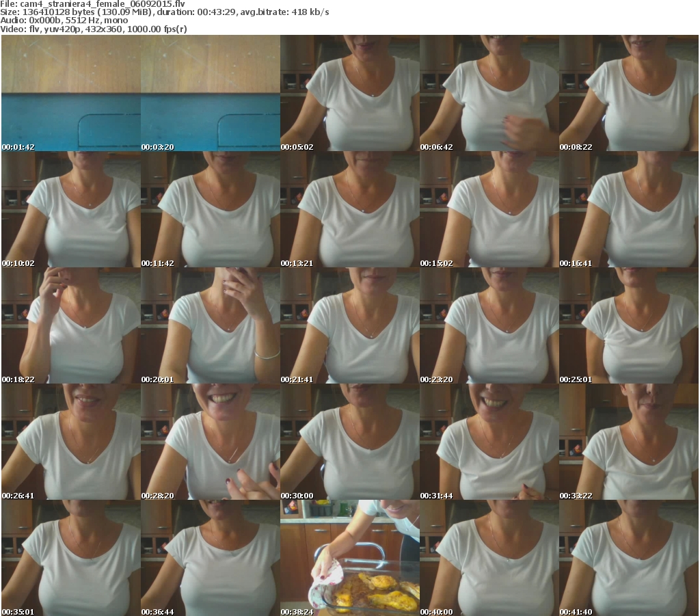Pick the thumbnail labeled 00:08:22
Image resolution: width=700 pixels, height=616 pixels.
click(x=629, y=93)
